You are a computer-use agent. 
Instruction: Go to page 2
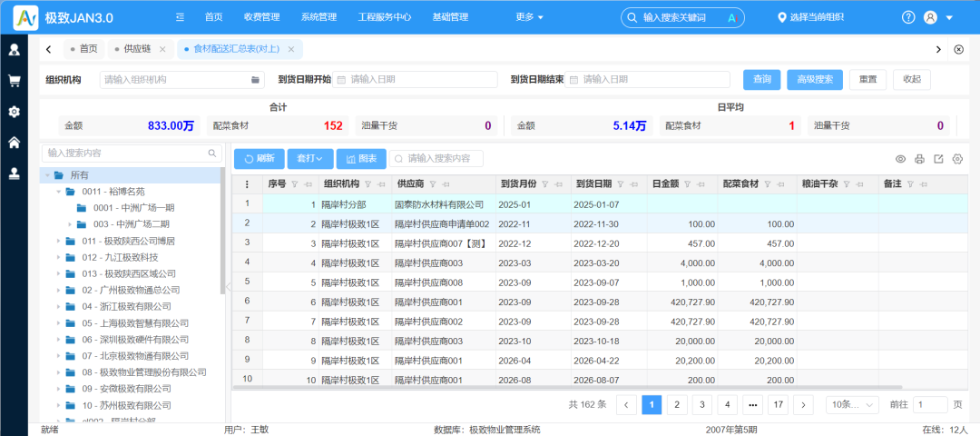pos(677,405)
